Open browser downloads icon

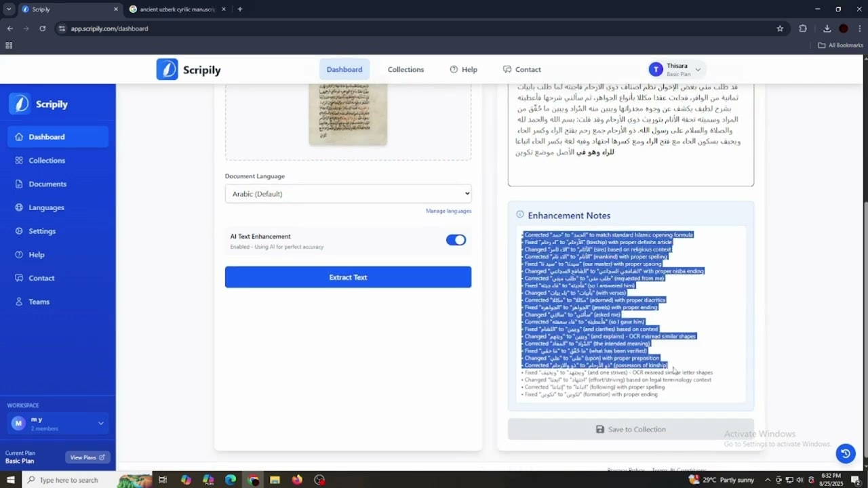[827, 28]
